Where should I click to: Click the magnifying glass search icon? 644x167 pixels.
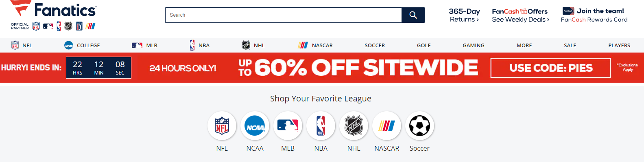(413, 15)
